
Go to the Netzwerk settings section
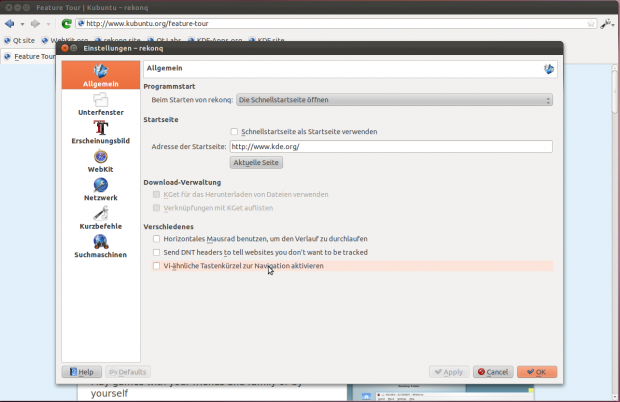click(x=100, y=190)
